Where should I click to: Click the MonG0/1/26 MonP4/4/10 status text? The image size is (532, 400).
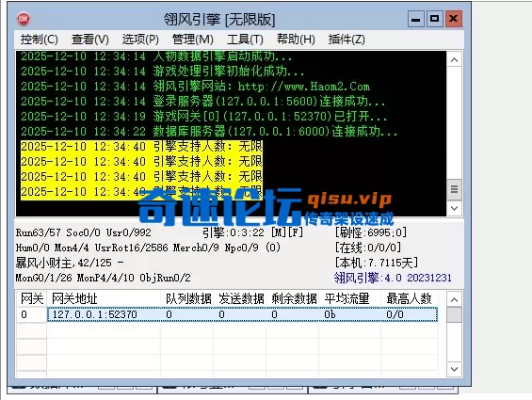click(x=104, y=278)
